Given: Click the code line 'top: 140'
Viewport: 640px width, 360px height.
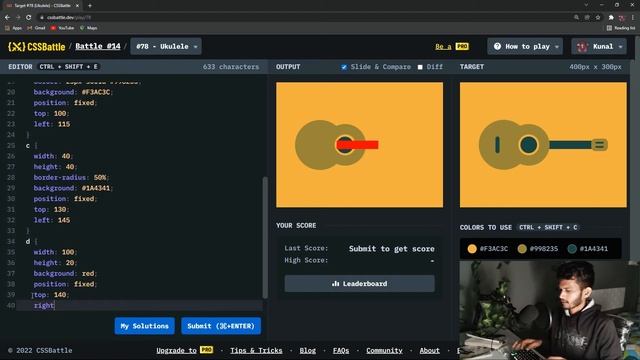Looking at the screenshot, I should tap(51, 295).
